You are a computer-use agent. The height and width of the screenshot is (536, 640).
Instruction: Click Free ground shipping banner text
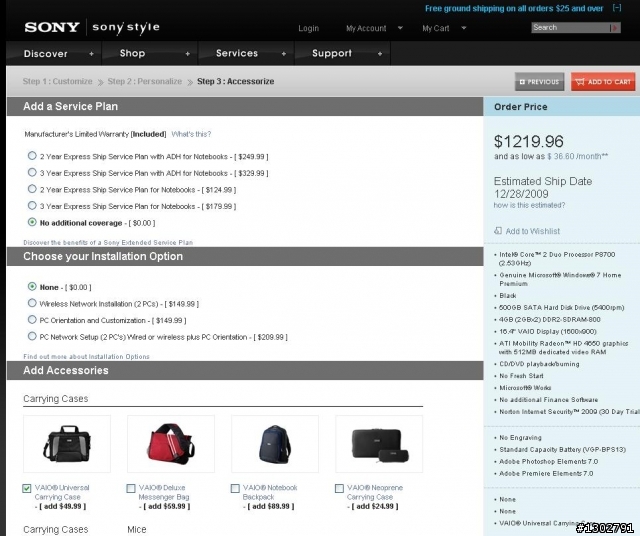click(514, 8)
